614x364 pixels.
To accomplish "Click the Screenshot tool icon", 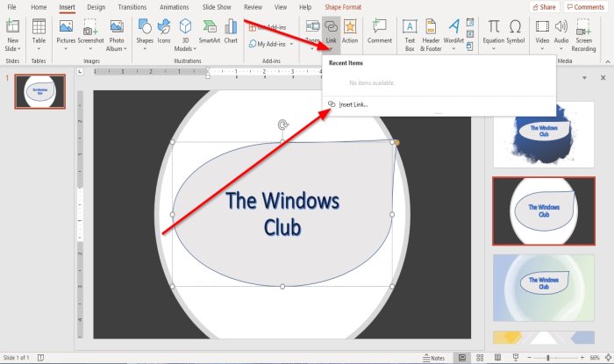I will coord(90,26).
